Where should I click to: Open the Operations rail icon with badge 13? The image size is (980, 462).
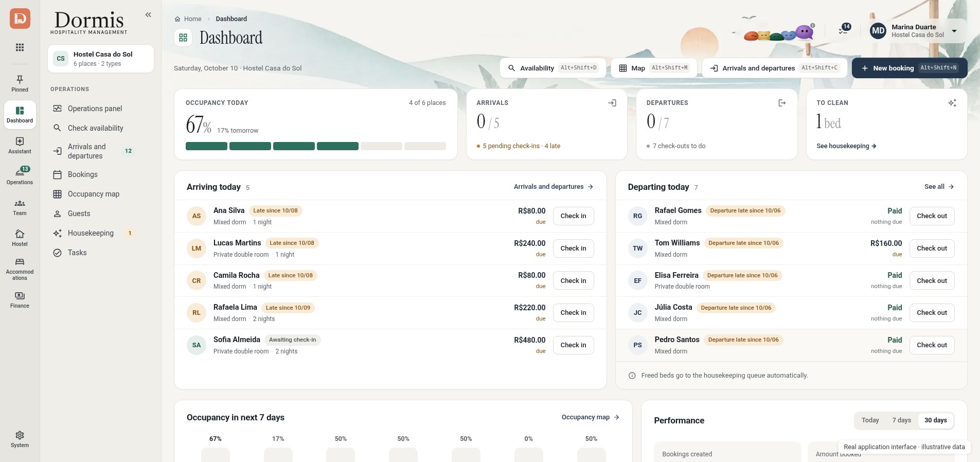pos(20,176)
